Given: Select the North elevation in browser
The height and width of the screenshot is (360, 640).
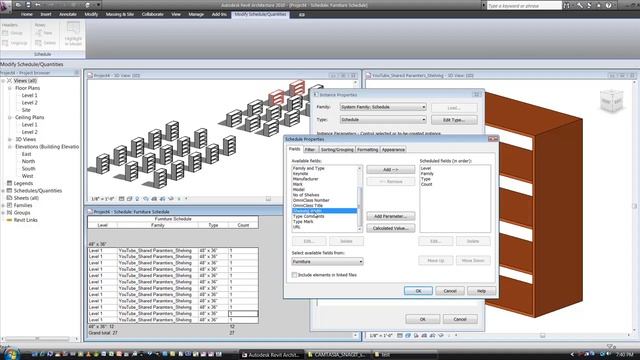Looking at the screenshot, I should [x=28, y=162].
